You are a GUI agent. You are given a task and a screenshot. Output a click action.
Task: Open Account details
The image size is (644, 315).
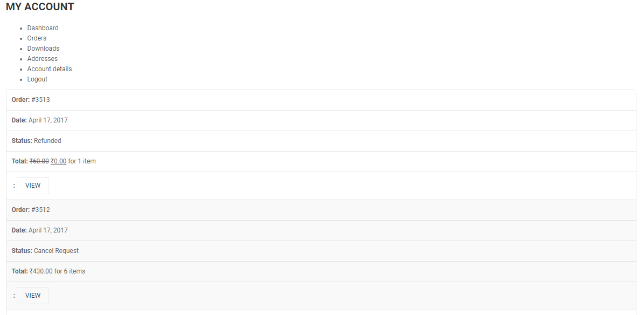pos(49,69)
